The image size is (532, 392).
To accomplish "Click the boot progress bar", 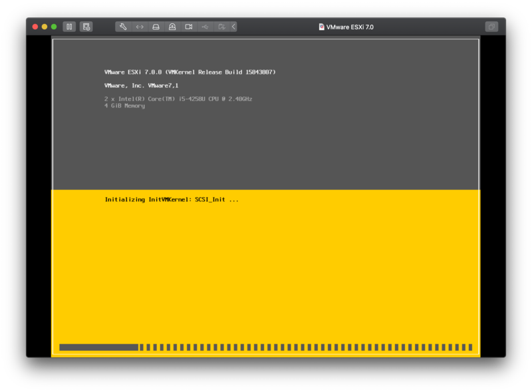I will pyautogui.click(x=265, y=347).
